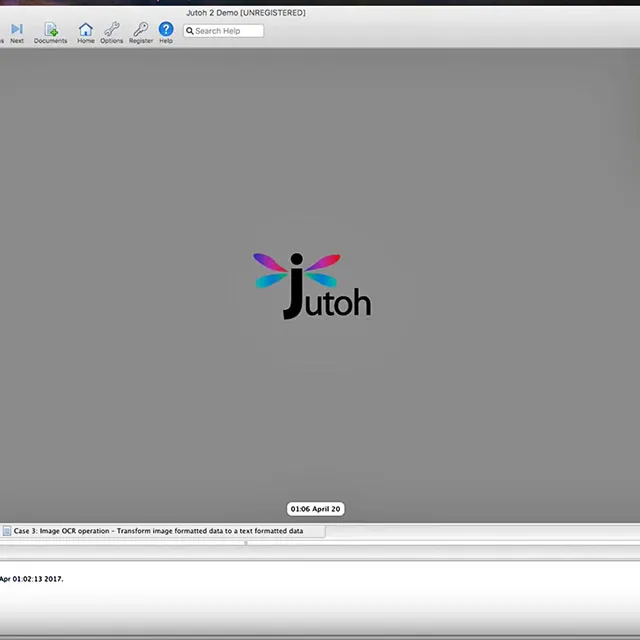
Task: Return to the Home view
Action: click(x=86, y=33)
